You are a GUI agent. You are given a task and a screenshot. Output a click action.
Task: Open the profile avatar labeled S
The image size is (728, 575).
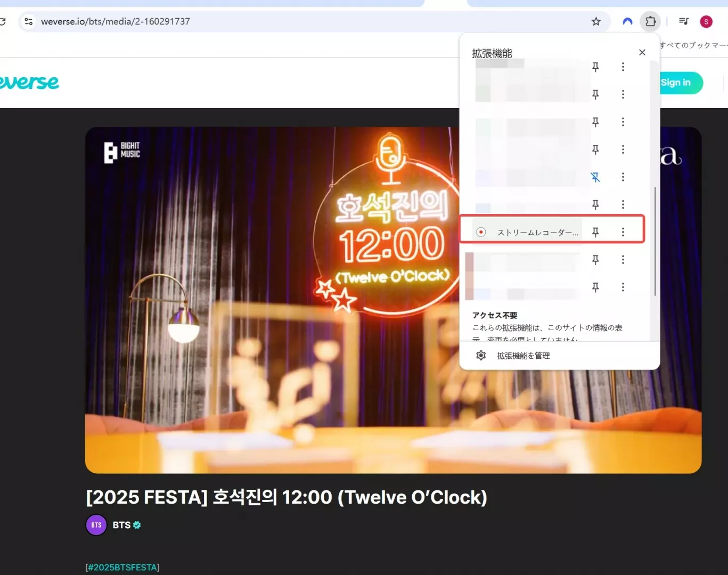706,21
